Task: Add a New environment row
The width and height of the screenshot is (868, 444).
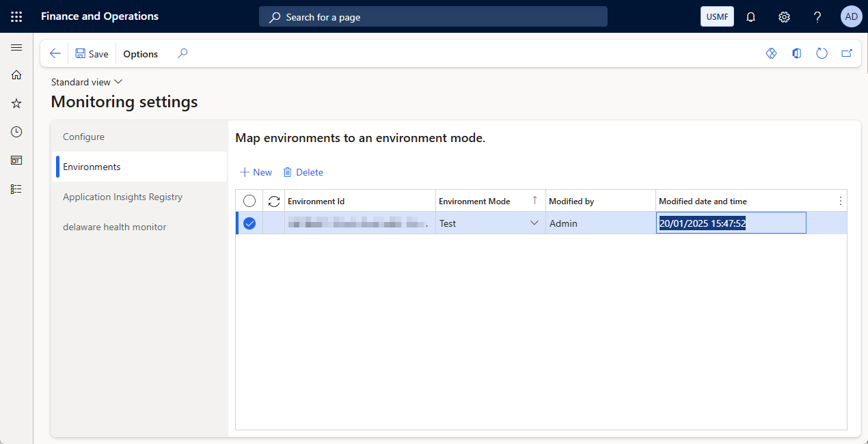Action: 256,172
